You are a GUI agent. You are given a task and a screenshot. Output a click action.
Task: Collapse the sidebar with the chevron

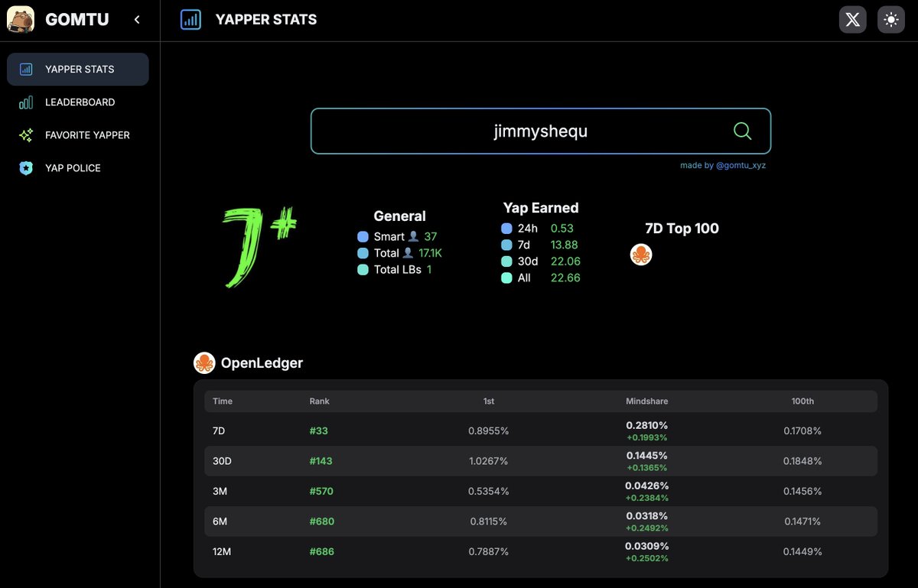(x=137, y=20)
